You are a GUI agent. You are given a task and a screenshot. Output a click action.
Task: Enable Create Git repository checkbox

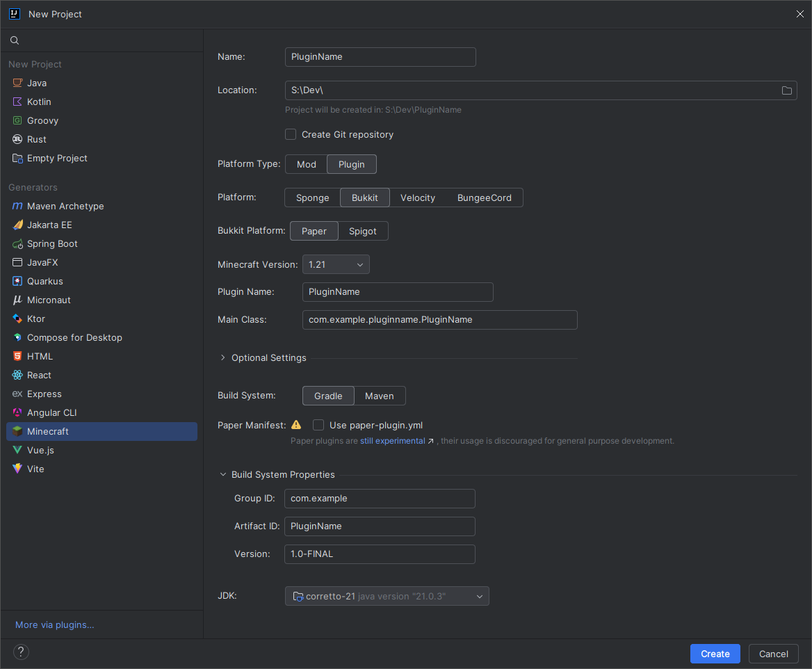pos(291,134)
